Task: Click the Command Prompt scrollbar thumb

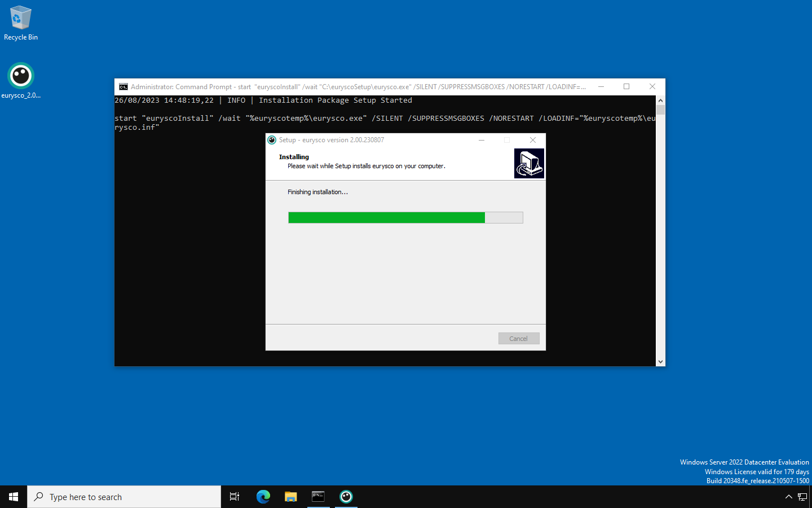Action: pyautogui.click(x=660, y=110)
